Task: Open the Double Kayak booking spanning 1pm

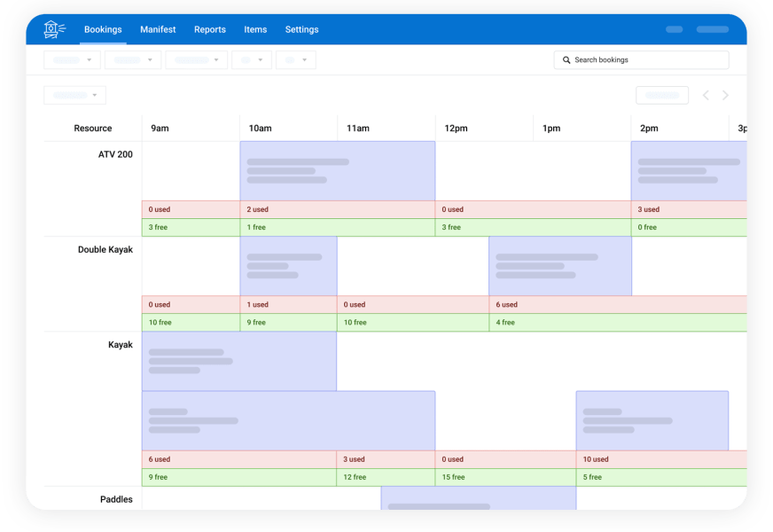Action: click(560, 266)
